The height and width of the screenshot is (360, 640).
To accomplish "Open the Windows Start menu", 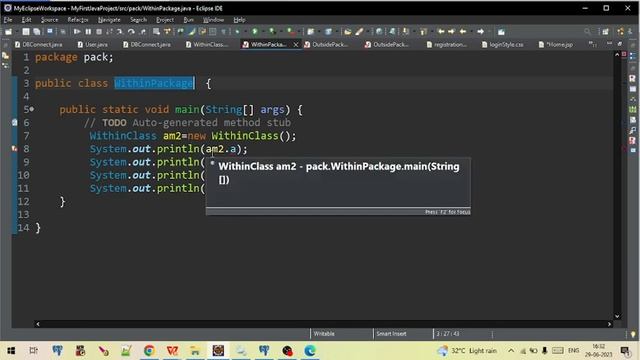I will pos(11,350).
